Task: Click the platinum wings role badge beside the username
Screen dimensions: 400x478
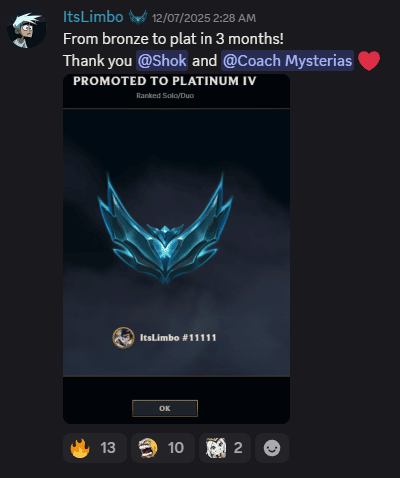Action: pyautogui.click(x=138, y=17)
